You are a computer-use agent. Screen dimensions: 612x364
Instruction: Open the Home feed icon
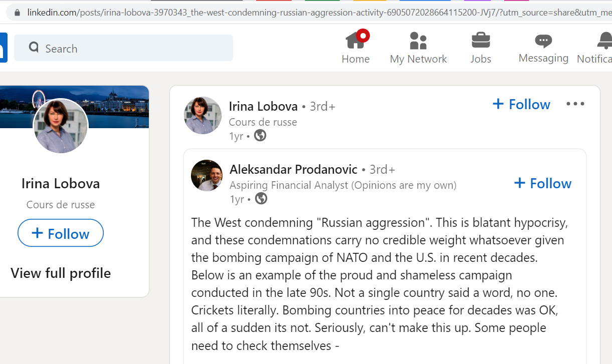point(355,40)
